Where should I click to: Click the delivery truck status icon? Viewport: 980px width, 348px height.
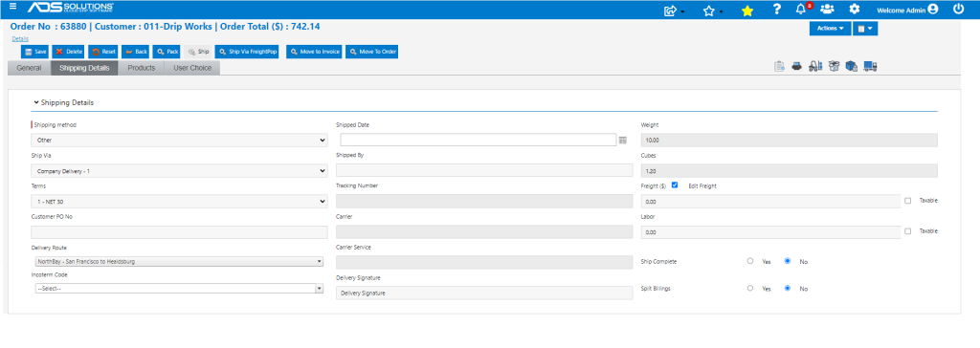(x=871, y=66)
